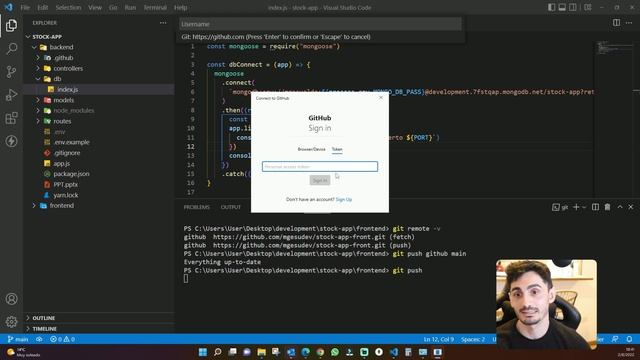The height and width of the screenshot is (360, 640).
Task: Expand the frontend folder
Action: (34, 206)
